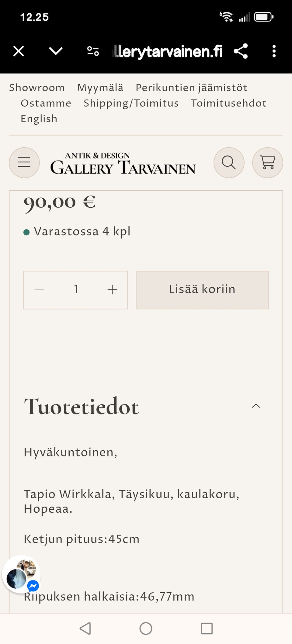Select the quantity input field

click(76, 290)
